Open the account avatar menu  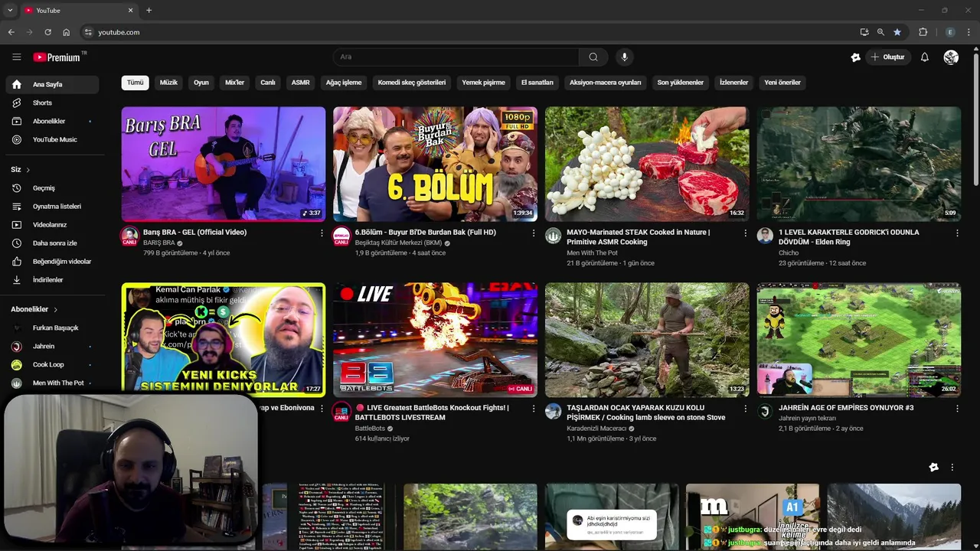click(x=951, y=57)
